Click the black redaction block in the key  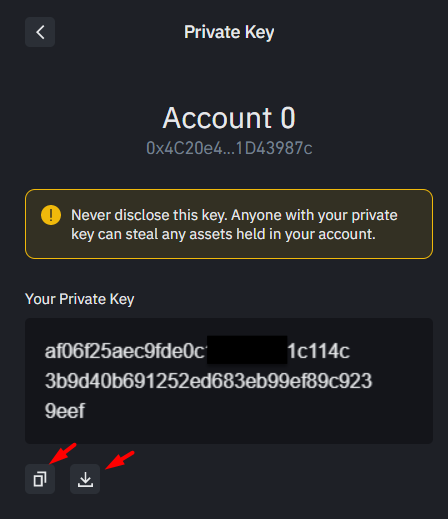coord(247,350)
